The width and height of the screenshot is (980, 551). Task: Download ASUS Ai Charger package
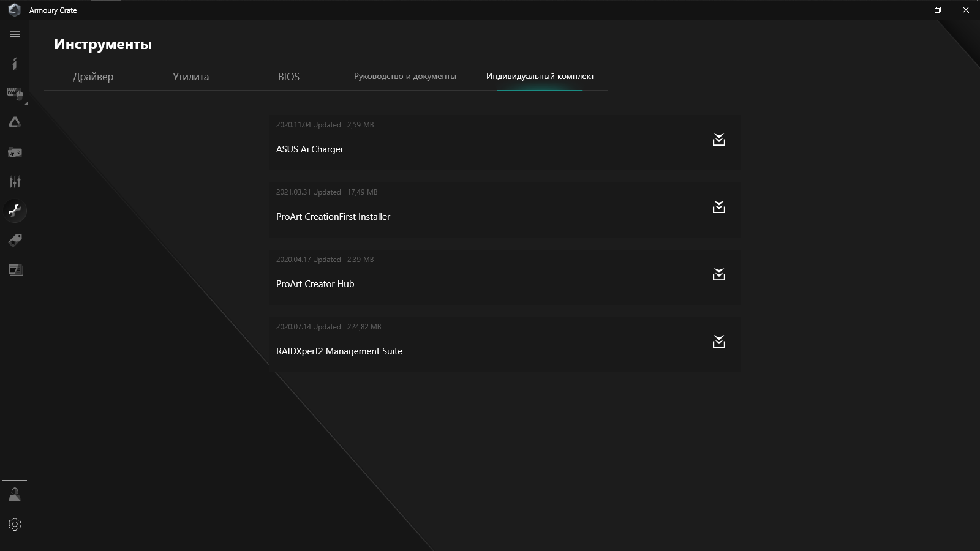(x=719, y=140)
